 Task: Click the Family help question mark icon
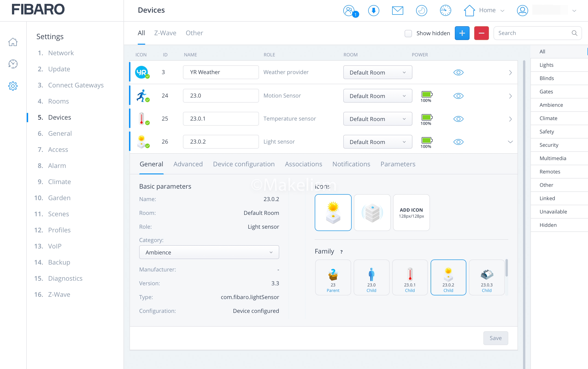point(341,252)
